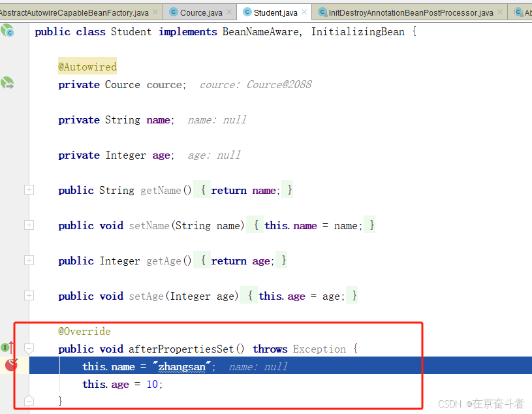Expand the folded getName() method
Screen dimensions: 532x414
point(29,189)
